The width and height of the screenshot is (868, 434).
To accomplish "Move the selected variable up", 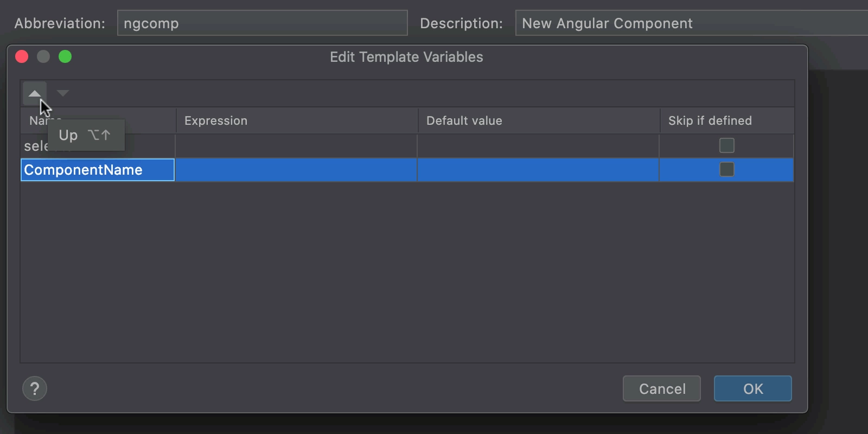I will tap(35, 93).
